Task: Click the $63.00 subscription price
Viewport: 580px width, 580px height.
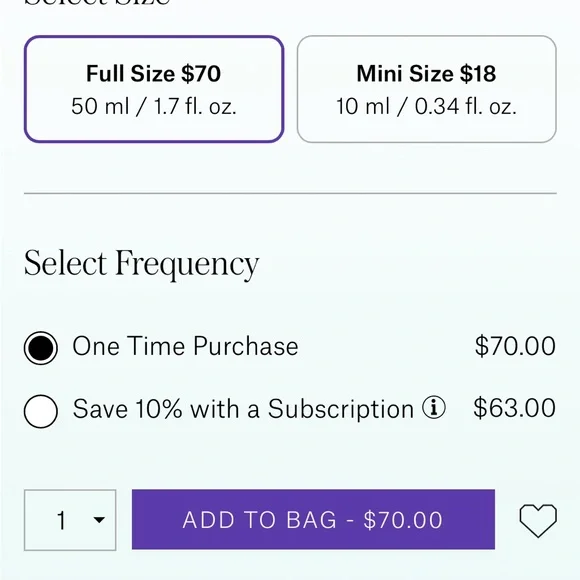Action: click(x=515, y=408)
